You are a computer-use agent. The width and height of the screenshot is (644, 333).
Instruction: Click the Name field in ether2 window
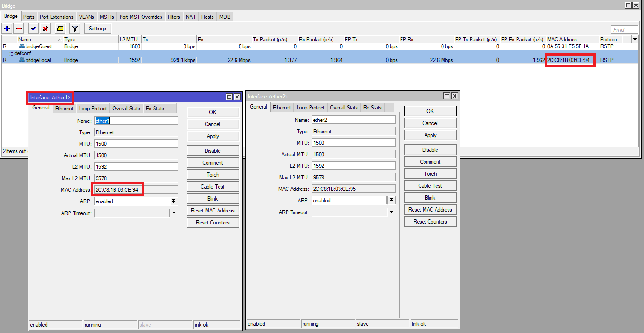(353, 120)
